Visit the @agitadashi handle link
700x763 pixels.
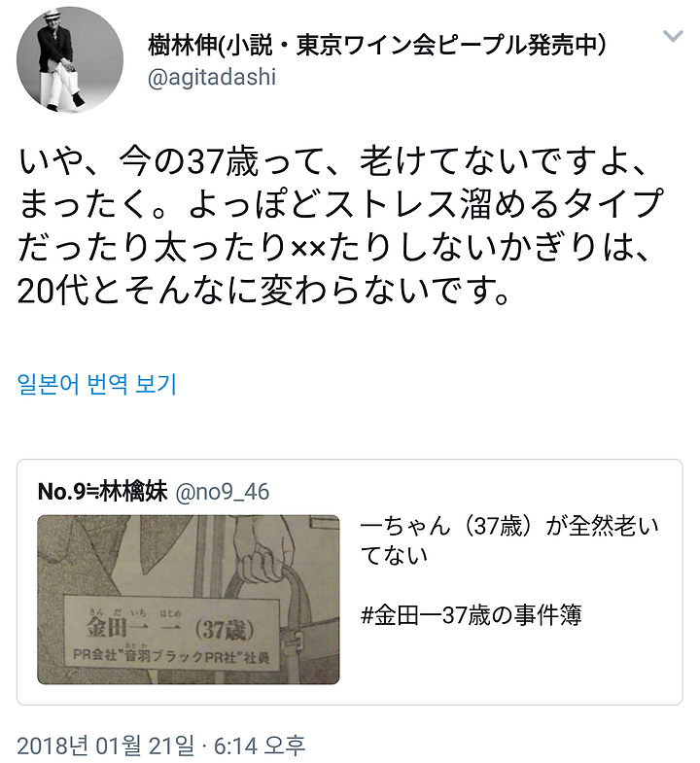point(212,77)
